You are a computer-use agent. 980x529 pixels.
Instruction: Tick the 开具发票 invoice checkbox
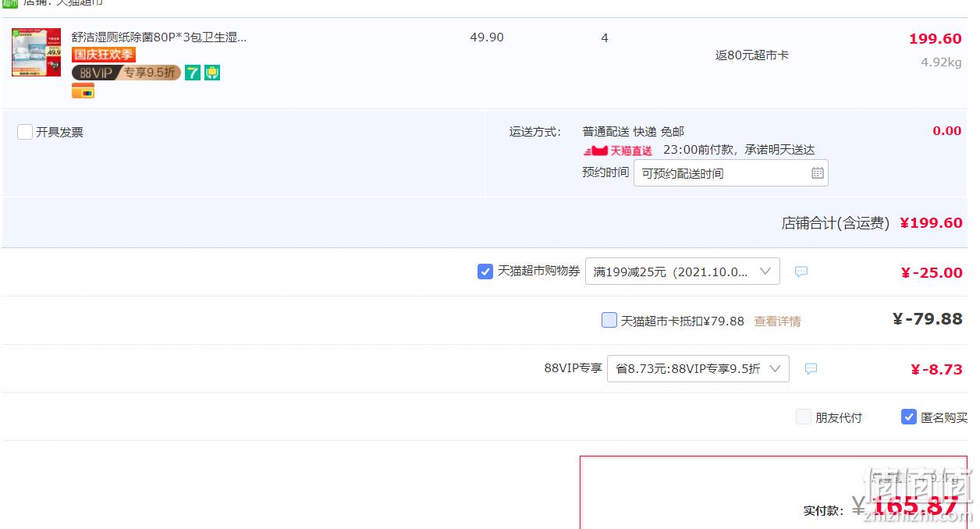click(25, 132)
